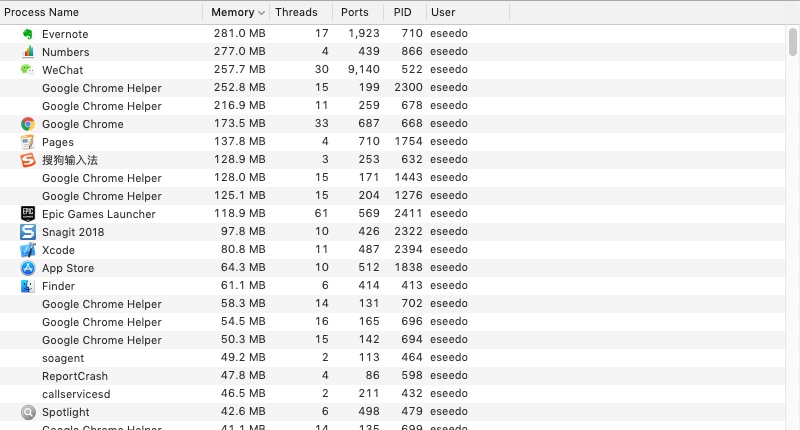Select the Finder icon
This screenshot has width=800, height=430.
pos(28,286)
